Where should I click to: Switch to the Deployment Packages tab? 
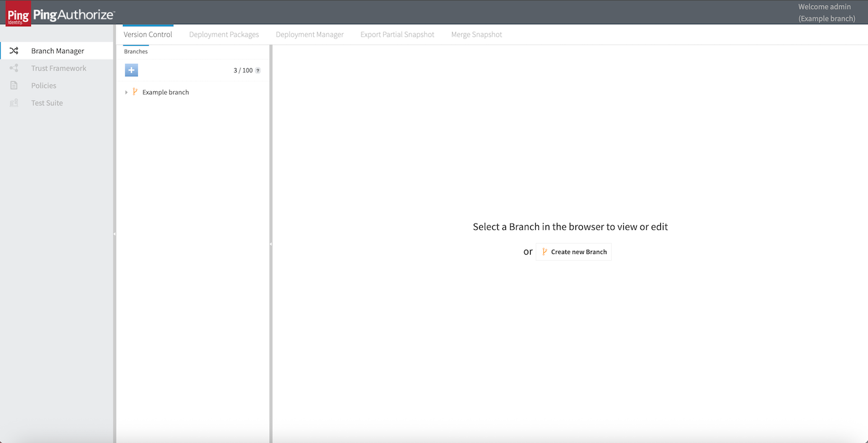(x=224, y=34)
